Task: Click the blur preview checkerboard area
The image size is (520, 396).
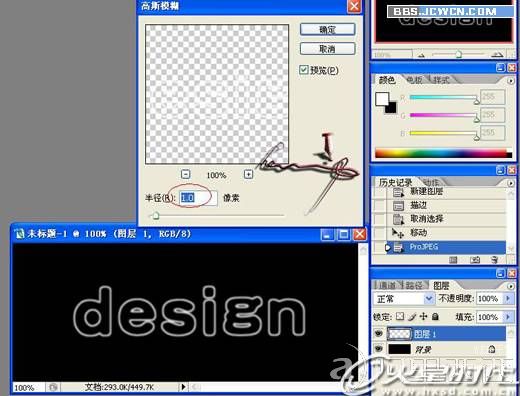Action: click(217, 94)
